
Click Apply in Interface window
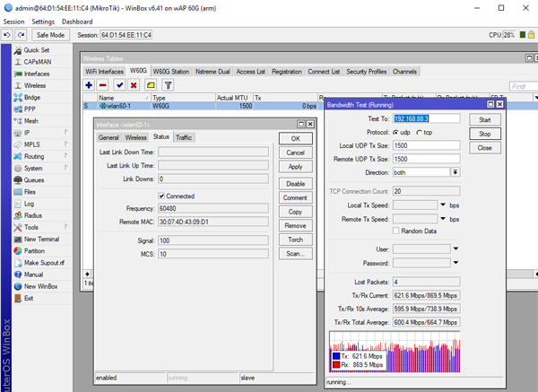295,167
